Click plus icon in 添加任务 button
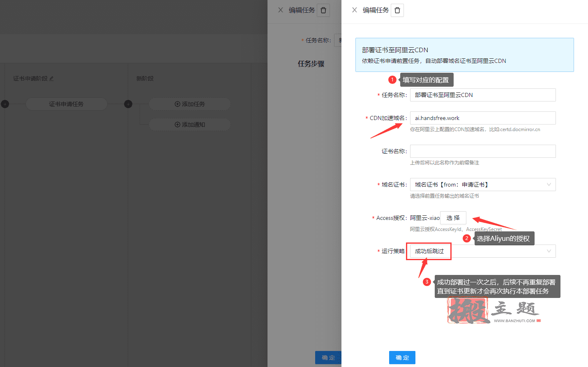Screen dimensions: 588x367 click(178, 104)
